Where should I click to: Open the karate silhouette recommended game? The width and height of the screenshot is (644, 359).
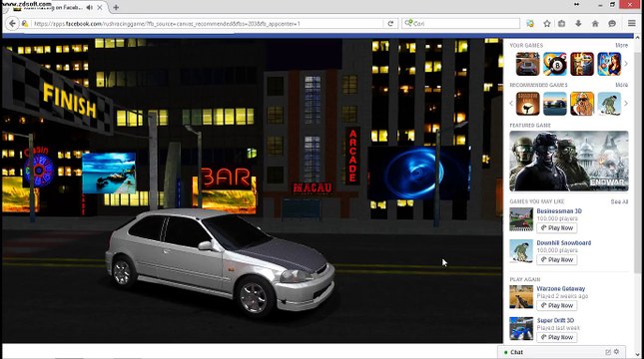pos(528,104)
